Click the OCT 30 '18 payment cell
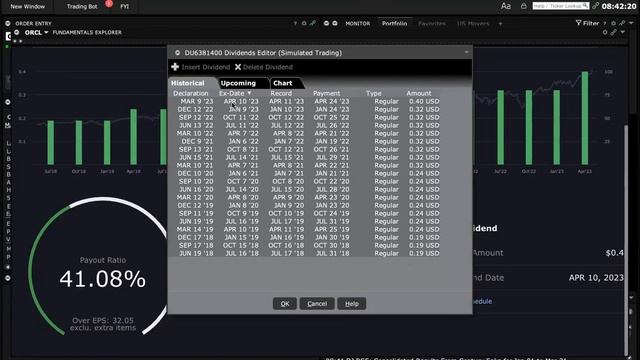This screenshot has width=640, height=360. [x=331, y=245]
